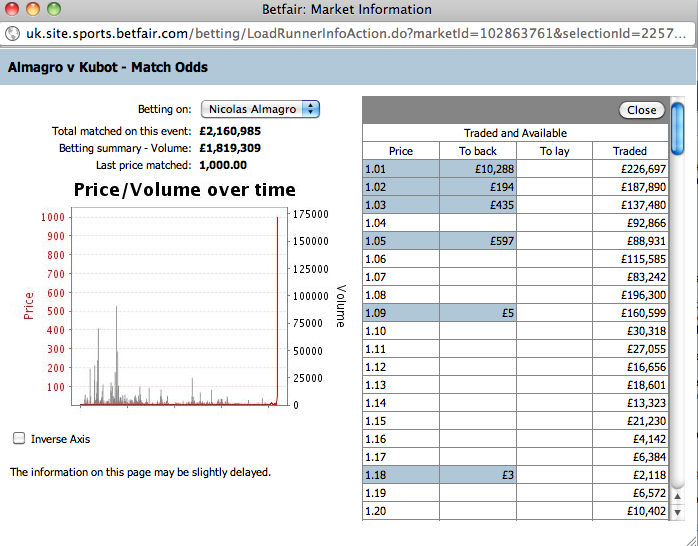Select the 1.15 price cell
The width and height of the screenshot is (698, 546).
[x=401, y=421]
